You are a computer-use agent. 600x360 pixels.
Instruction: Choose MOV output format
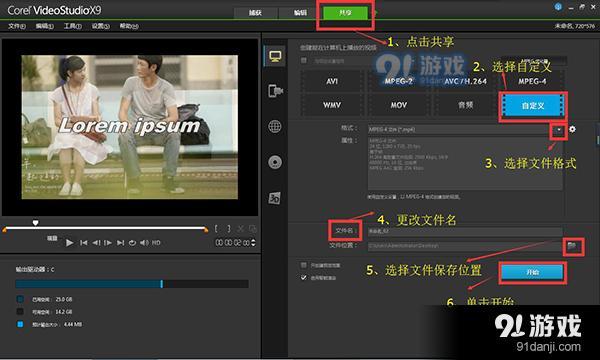[x=399, y=105]
